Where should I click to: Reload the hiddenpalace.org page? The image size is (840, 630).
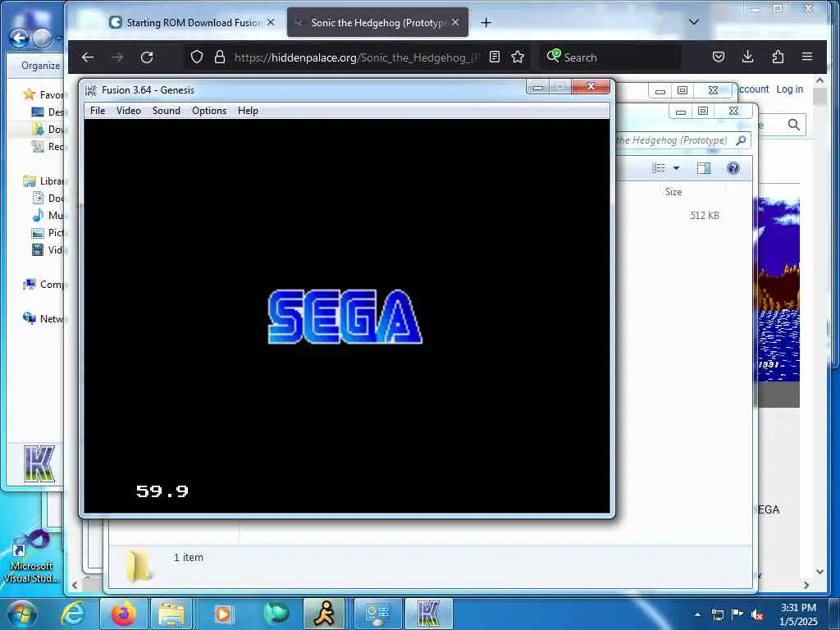(147, 57)
